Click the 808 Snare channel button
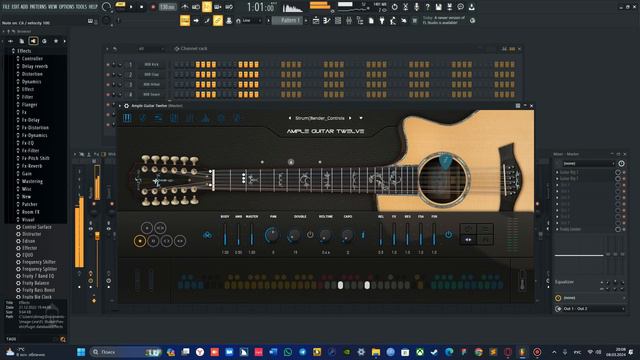640x360 pixels. click(x=151, y=94)
